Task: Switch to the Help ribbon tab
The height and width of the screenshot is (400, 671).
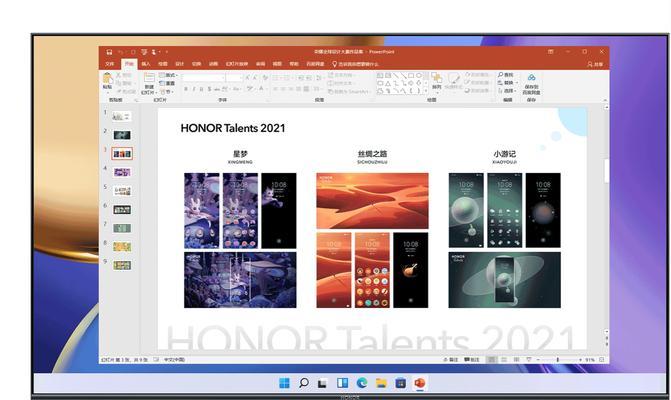Action: pyautogui.click(x=294, y=64)
